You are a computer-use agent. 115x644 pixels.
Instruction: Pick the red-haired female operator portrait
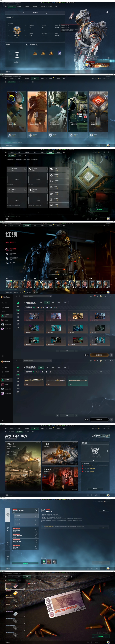point(29,284)
